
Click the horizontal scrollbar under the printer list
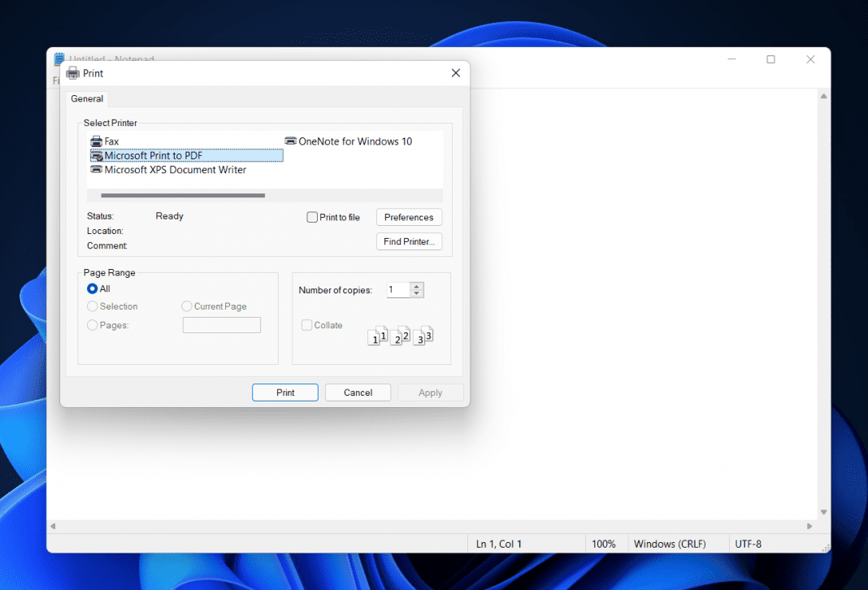coord(181,195)
